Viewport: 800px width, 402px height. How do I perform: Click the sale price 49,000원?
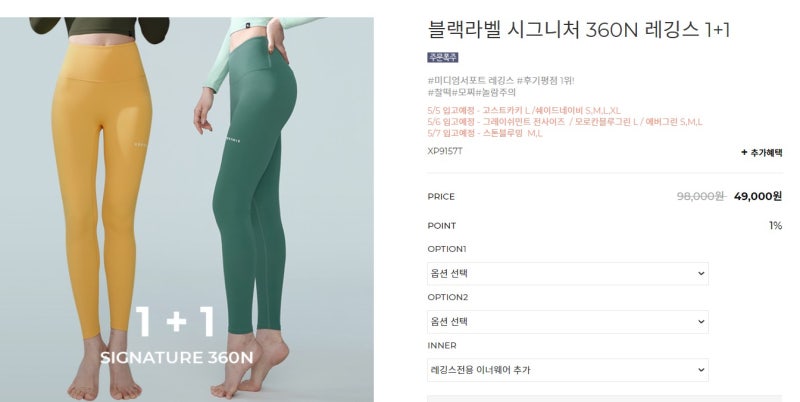tap(758, 196)
